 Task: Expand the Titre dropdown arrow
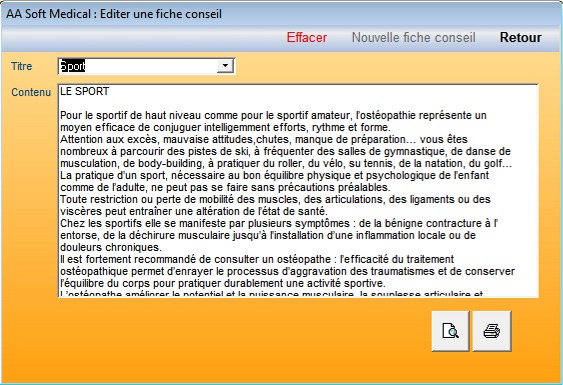[x=225, y=66]
